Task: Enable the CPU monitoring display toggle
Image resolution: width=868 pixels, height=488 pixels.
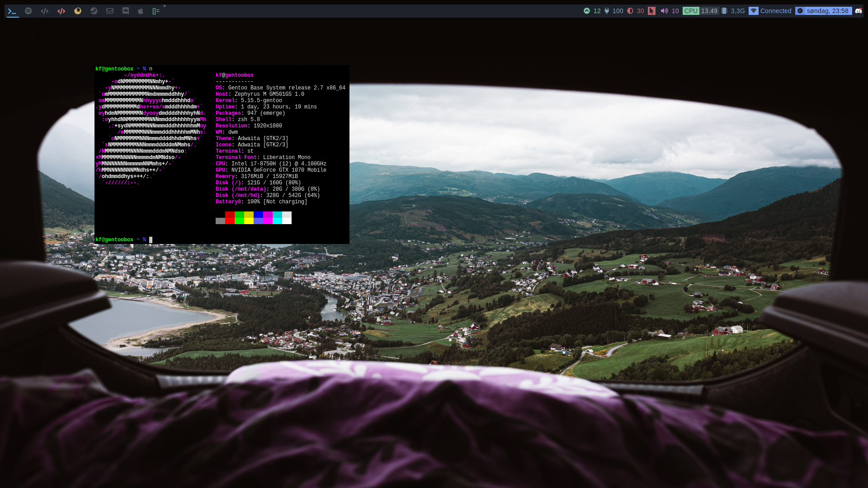Action: tap(690, 10)
